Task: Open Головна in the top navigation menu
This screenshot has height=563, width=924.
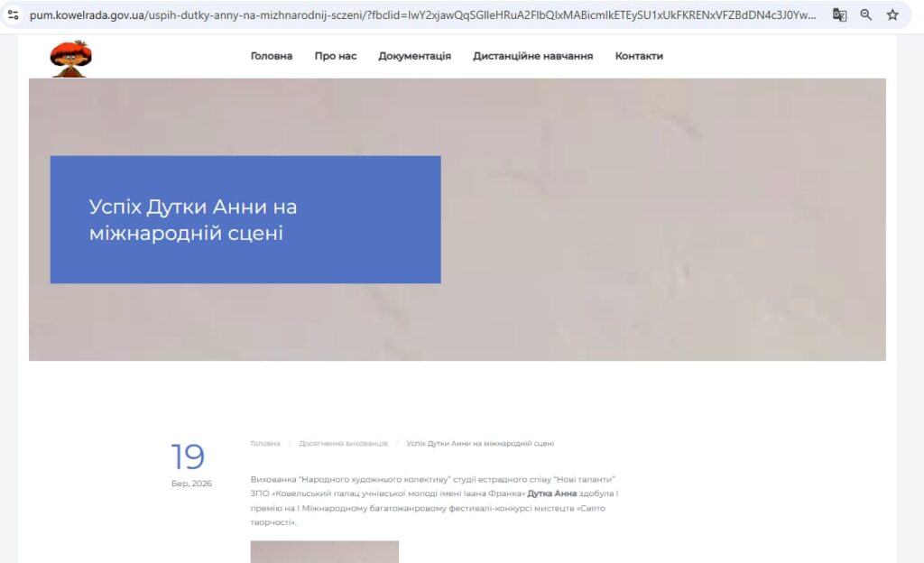Action: coord(272,56)
